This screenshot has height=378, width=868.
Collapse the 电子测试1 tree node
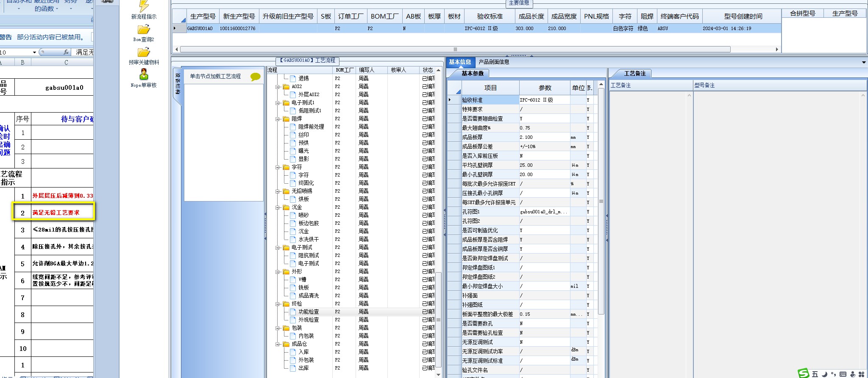click(x=278, y=102)
